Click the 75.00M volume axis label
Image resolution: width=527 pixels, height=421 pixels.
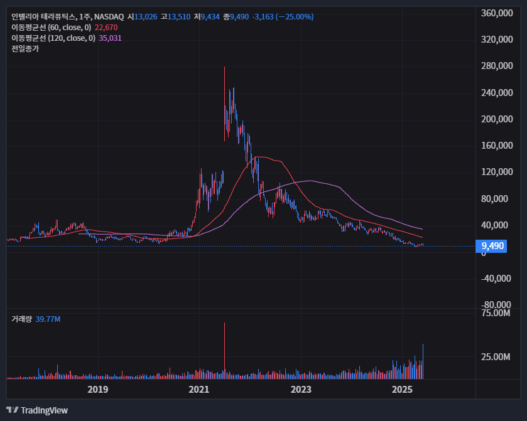click(496, 313)
